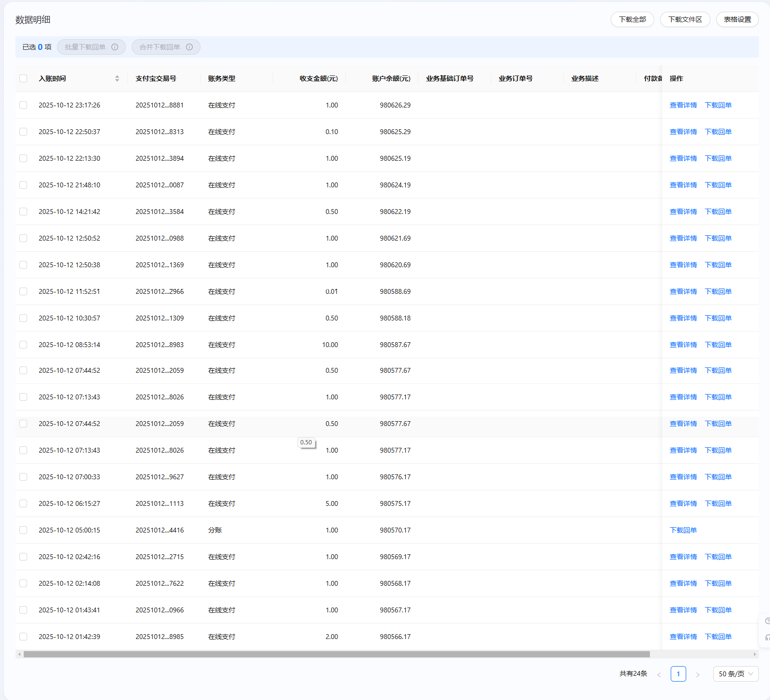770x700 pixels.
Task: Toggle the select-all header checkbox
Action: point(23,78)
